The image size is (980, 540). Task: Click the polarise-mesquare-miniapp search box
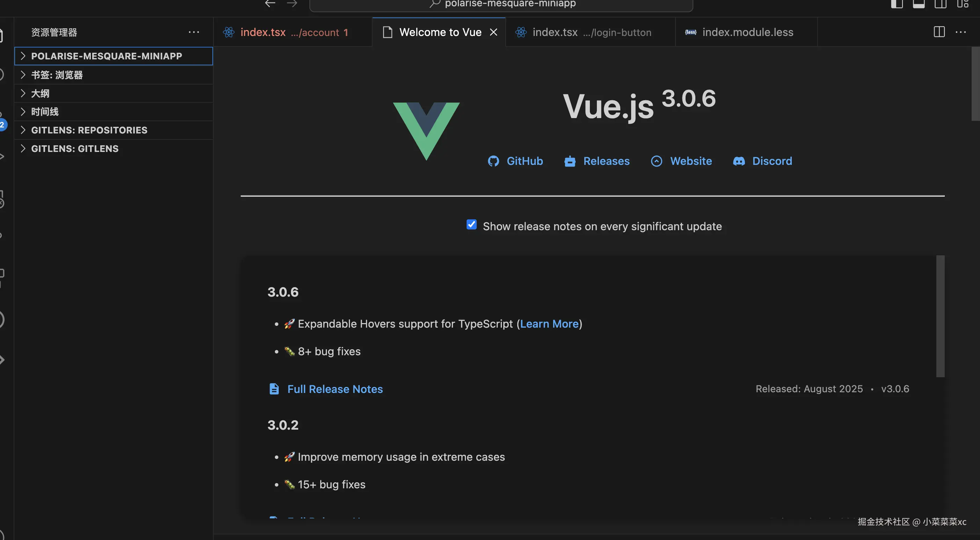pyautogui.click(x=510, y=5)
